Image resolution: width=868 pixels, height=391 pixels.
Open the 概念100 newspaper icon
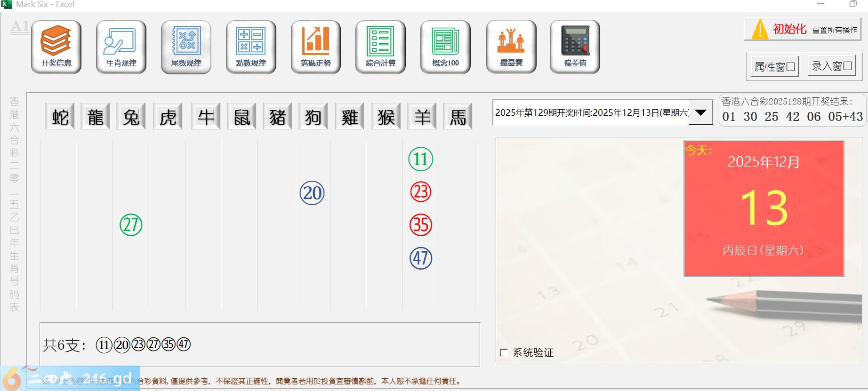coord(445,47)
